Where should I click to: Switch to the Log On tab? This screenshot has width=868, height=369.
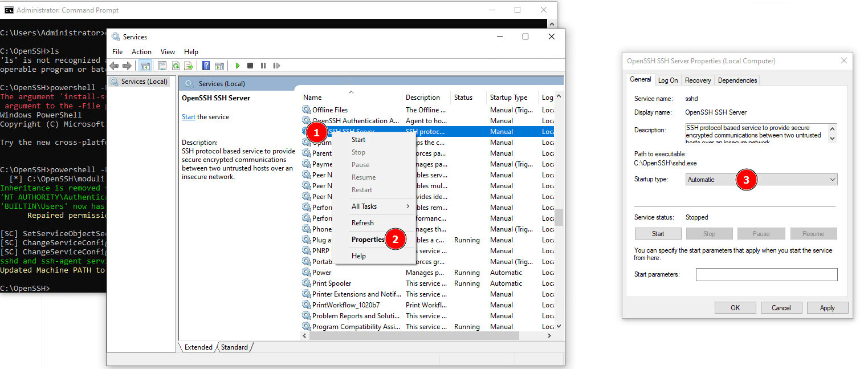(668, 80)
